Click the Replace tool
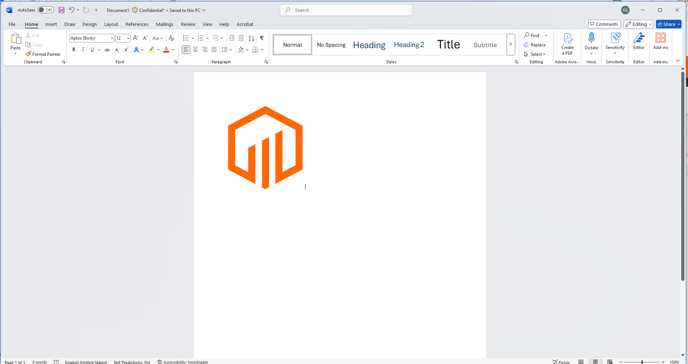 (x=534, y=45)
